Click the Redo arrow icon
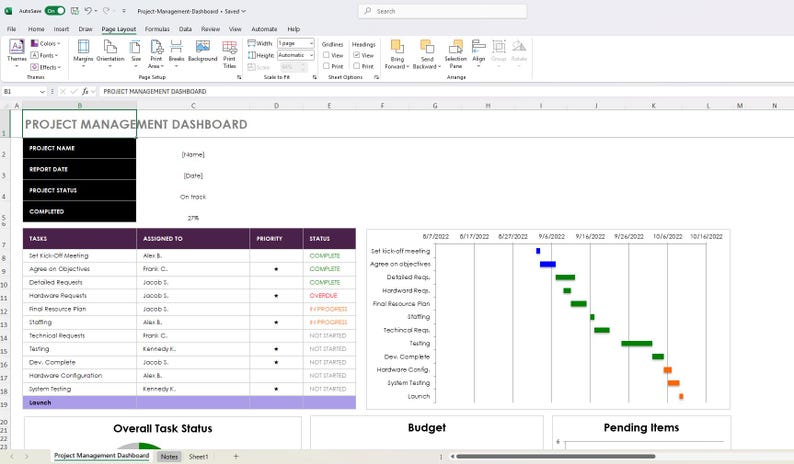794x464 pixels. coord(106,11)
